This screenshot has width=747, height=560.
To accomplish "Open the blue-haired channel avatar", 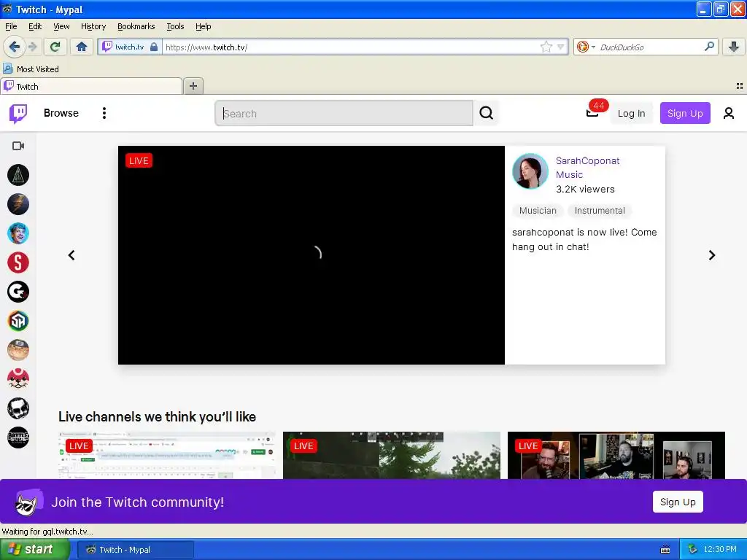I will [x=18, y=233].
